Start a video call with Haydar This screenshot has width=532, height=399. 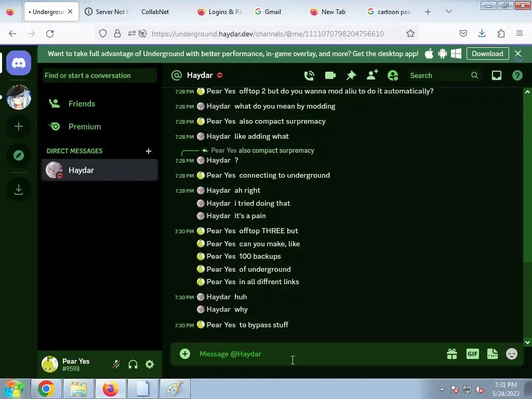tap(330, 75)
